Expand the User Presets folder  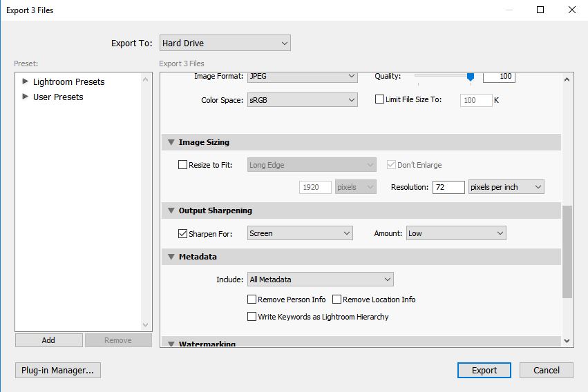pos(26,97)
